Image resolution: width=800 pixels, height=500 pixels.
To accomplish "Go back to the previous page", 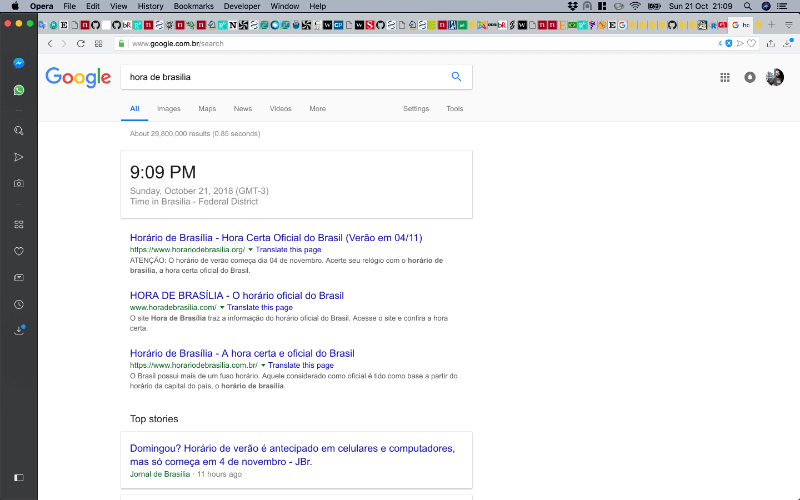I will click(50, 43).
